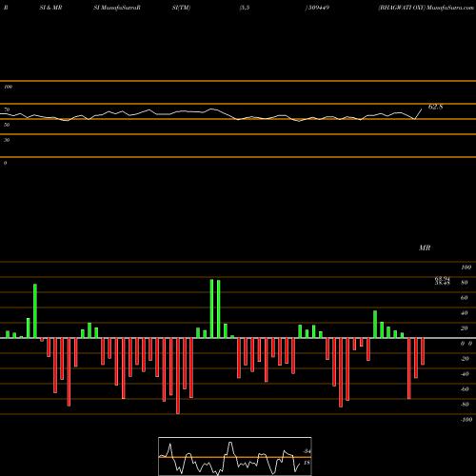
Task: Click the RSI panel axis label 0
Action: pyautogui.click(x=5, y=163)
